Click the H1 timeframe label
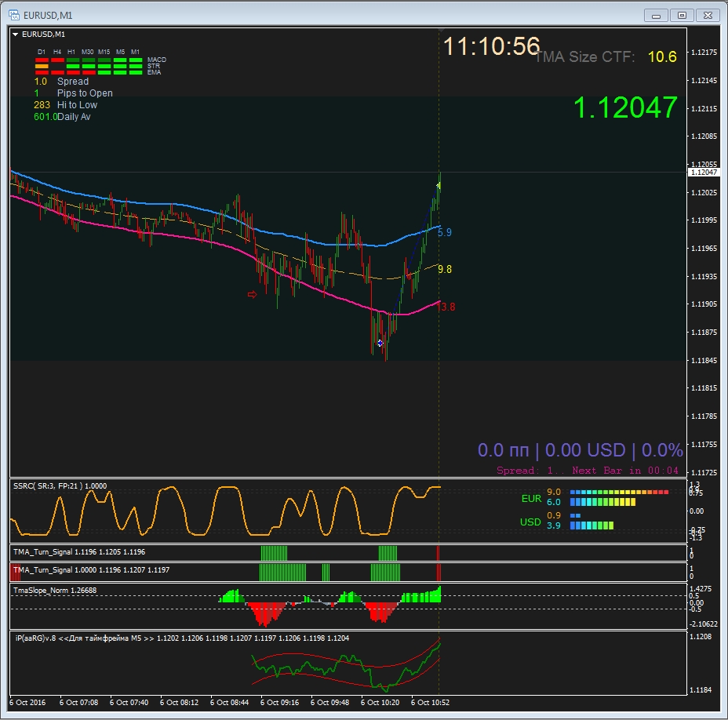The width and height of the screenshot is (728, 720). 71,52
